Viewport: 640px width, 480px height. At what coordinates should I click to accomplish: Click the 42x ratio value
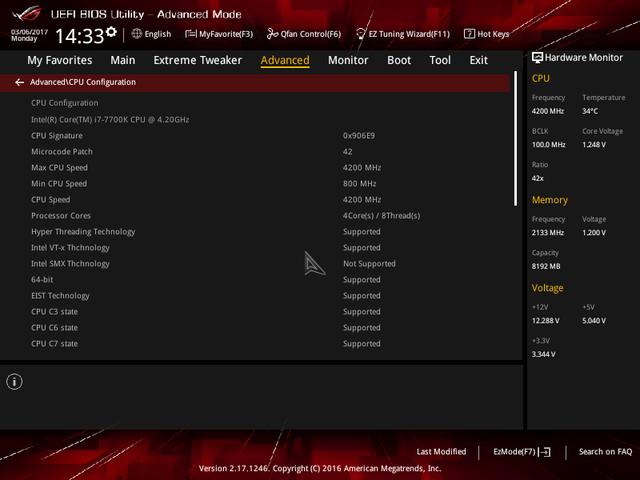[x=538, y=178]
